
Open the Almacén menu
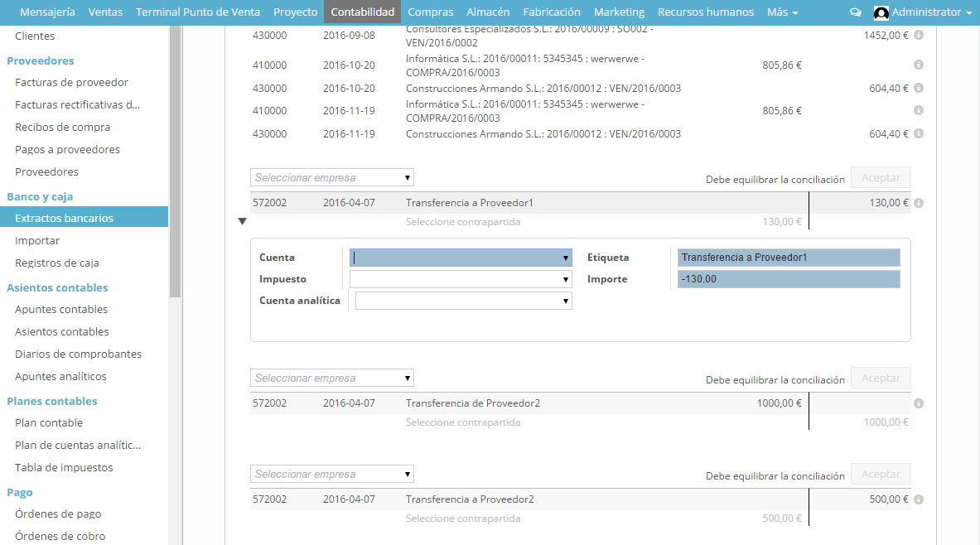coord(488,12)
